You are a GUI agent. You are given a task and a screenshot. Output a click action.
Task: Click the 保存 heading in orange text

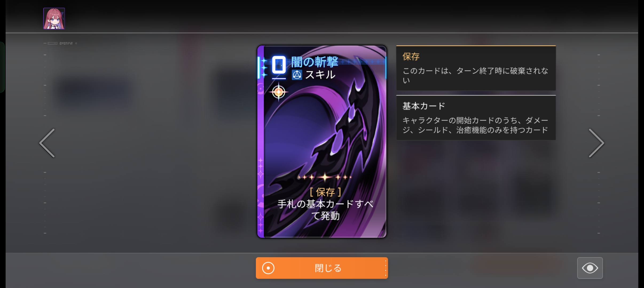(x=411, y=57)
